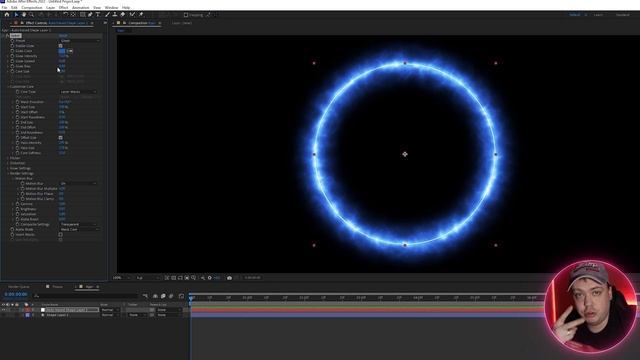The height and width of the screenshot is (360, 640).
Task: Open the Window menu
Action: click(x=111, y=7)
